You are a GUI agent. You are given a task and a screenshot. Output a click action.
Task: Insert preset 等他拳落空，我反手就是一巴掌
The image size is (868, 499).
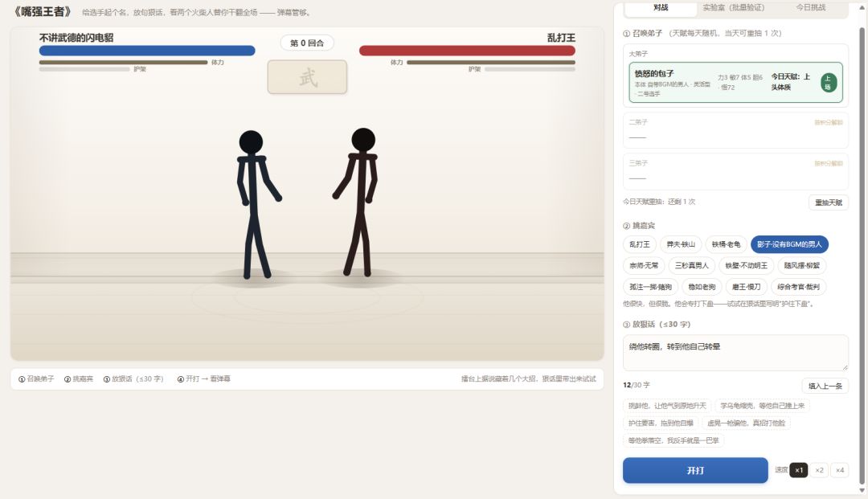674,440
